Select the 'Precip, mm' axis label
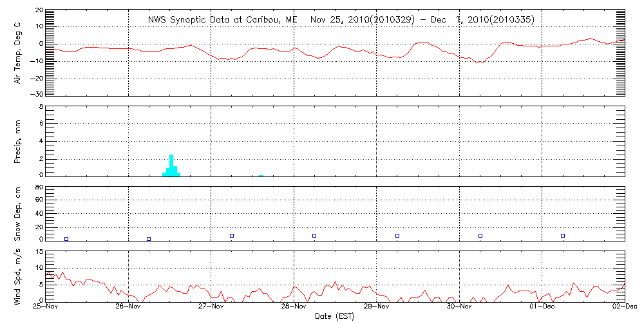This screenshot has height=322, width=644. 17,140
